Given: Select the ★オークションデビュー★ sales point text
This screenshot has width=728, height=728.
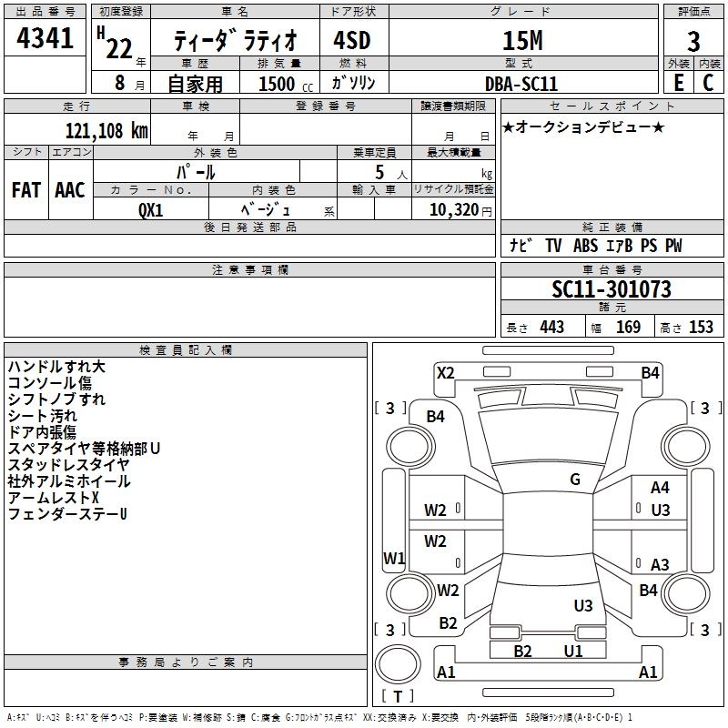Looking at the screenshot, I should 582,127.
